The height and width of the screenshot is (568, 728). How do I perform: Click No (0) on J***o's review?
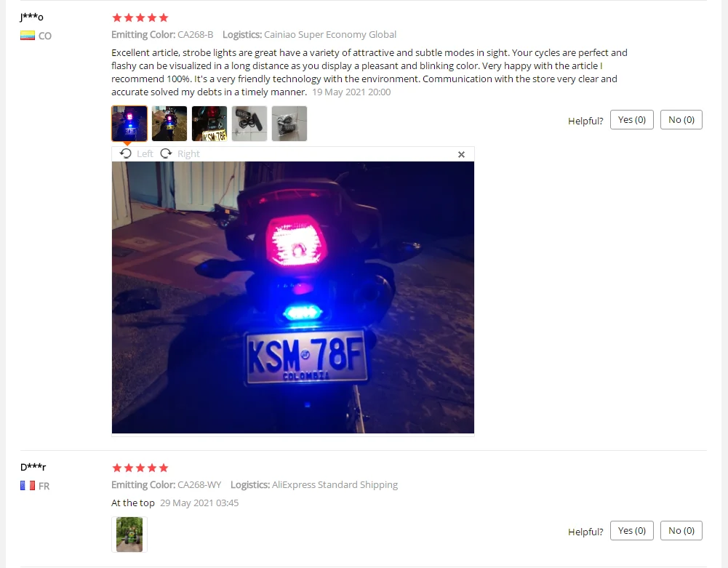(x=681, y=120)
